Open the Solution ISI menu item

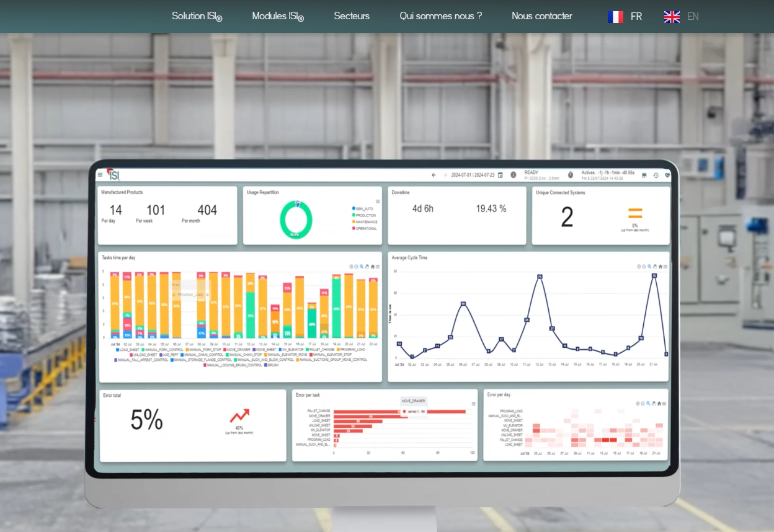click(197, 16)
